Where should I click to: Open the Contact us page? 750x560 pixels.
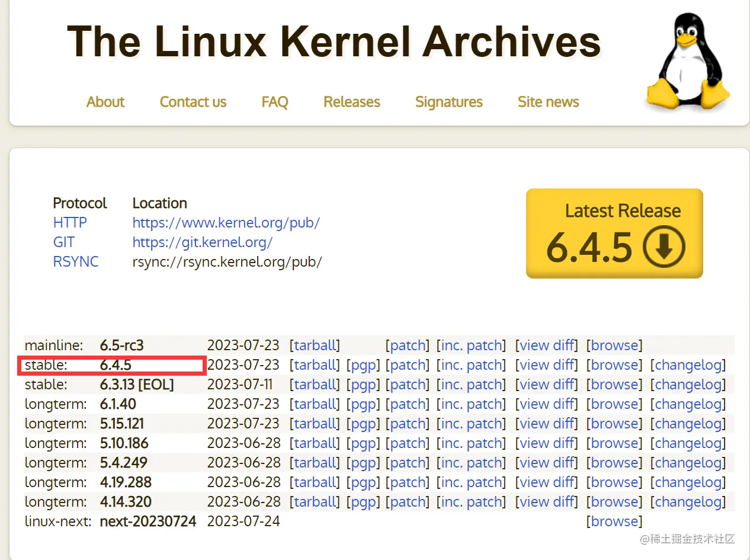pyautogui.click(x=193, y=102)
